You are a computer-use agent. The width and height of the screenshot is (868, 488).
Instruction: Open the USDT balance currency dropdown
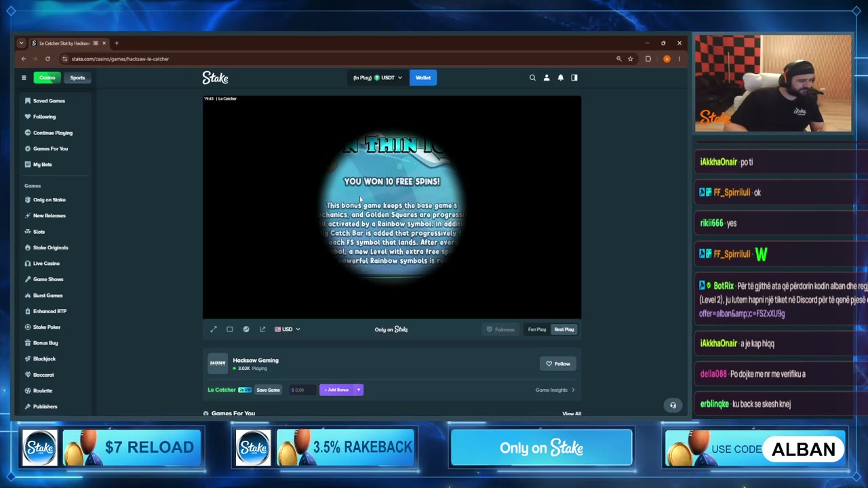point(378,78)
